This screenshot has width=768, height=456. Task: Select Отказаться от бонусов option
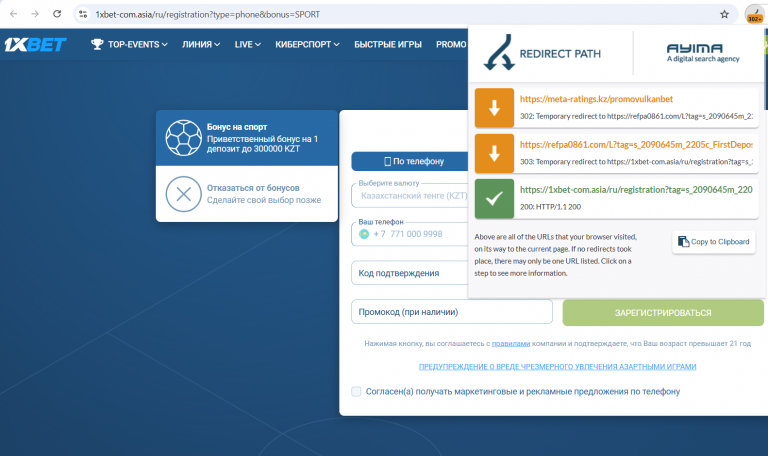[x=247, y=194]
